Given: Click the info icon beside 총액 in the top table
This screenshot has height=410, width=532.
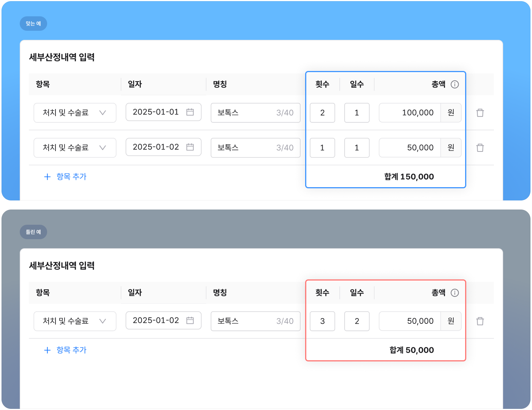Looking at the screenshot, I should click(454, 84).
